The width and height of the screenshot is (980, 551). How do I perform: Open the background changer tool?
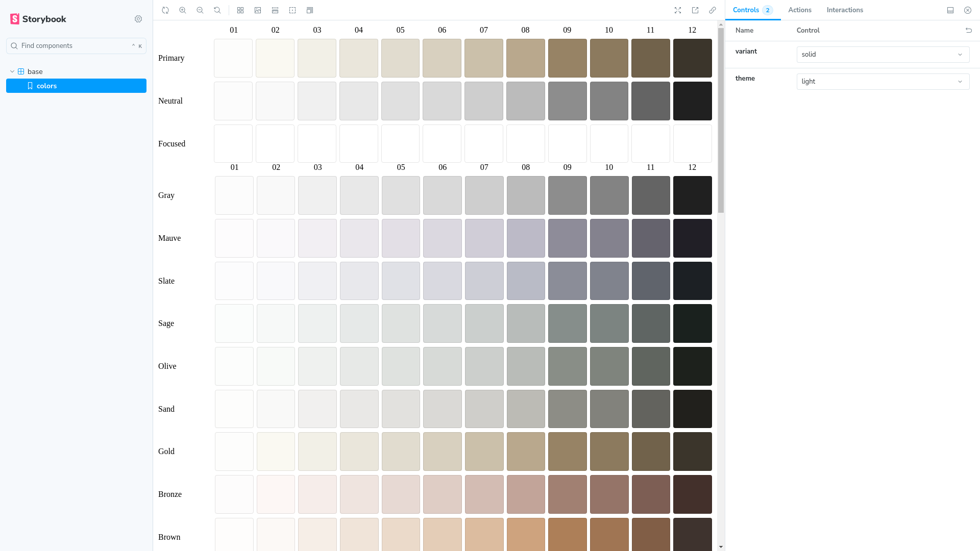(258, 10)
